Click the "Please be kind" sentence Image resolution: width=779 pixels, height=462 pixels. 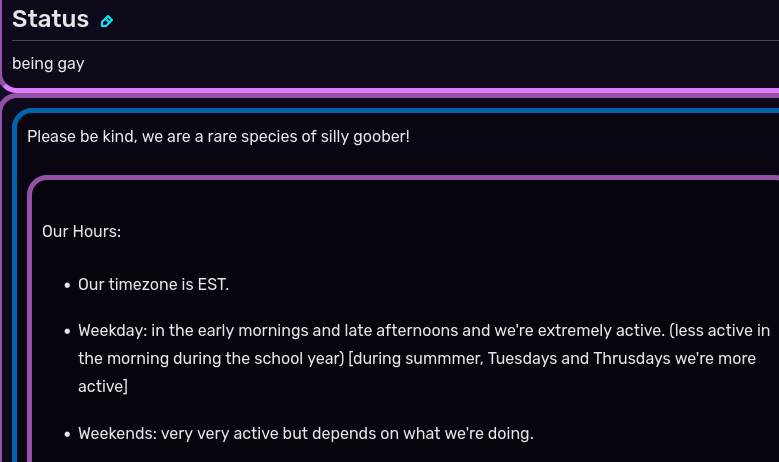coord(218,136)
